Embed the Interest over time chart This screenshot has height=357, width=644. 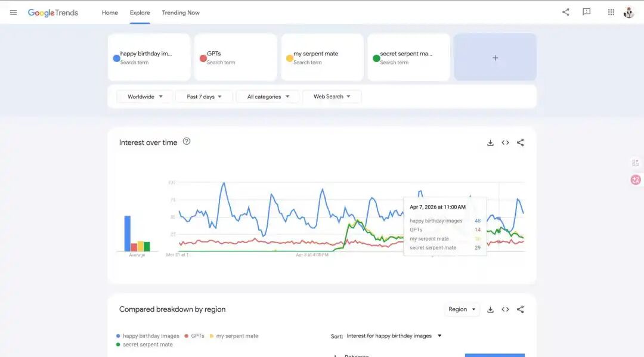[x=505, y=143]
